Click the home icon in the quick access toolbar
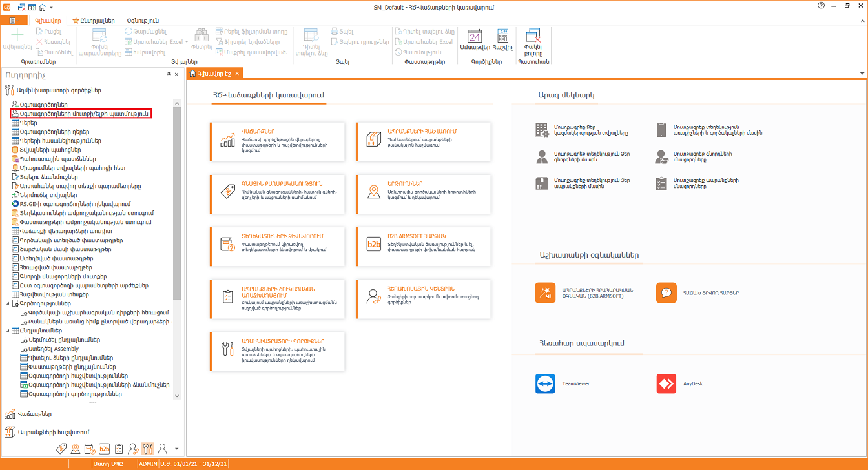The height and width of the screenshot is (470, 868). coord(43,6)
